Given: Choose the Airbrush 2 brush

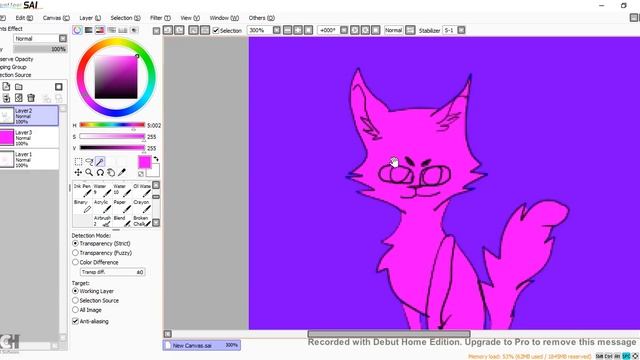Looking at the screenshot, I should pos(102,221).
